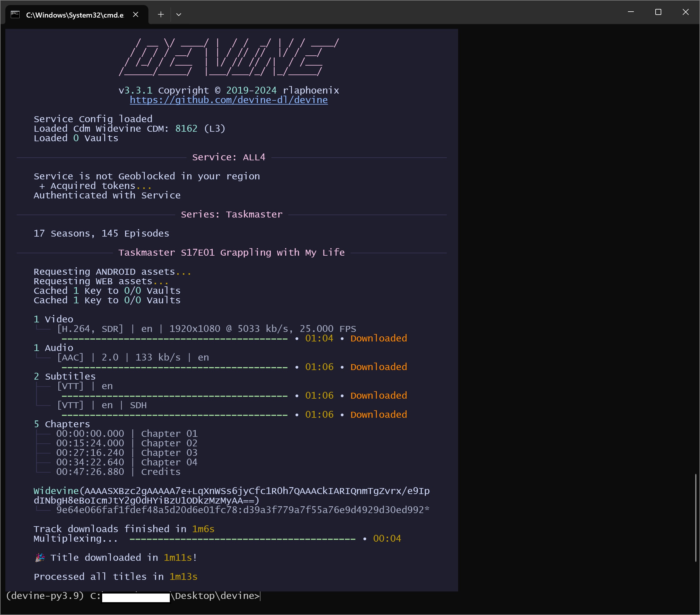700x615 pixels.
Task: Select the C:\Windows\System32\cmd.exe tab
Action: [x=75, y=15]
